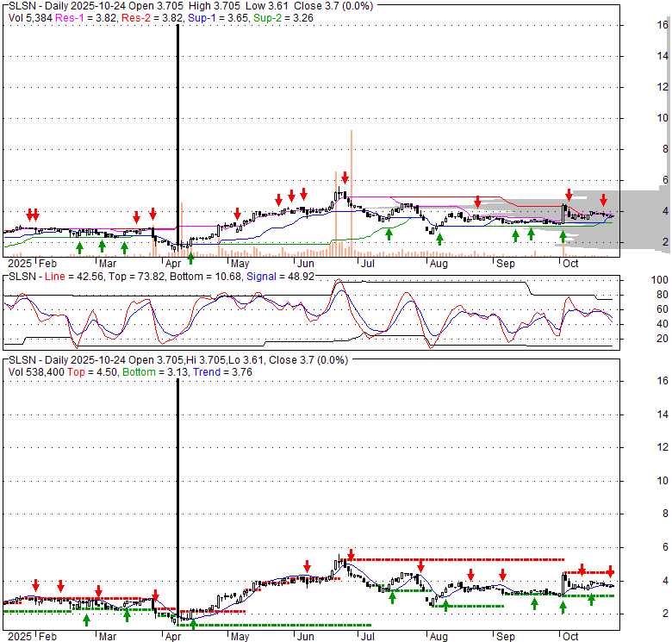
Task: Click the red arrow above June peak in top chart
Action: click(x=345, y=178)
